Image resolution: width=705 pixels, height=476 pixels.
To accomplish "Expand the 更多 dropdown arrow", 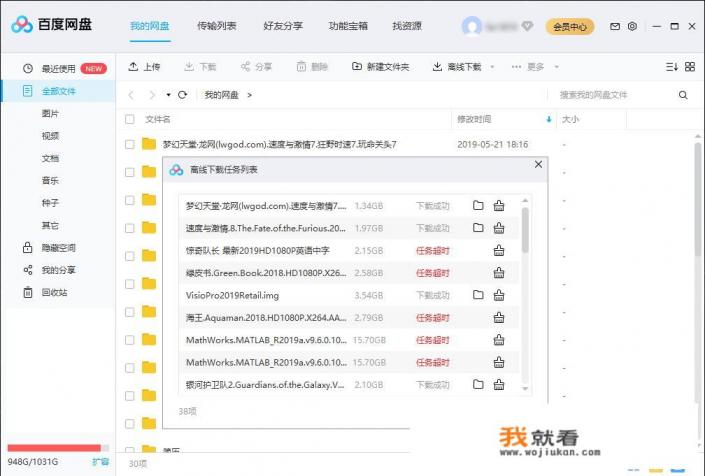I will tap(557, 67).
